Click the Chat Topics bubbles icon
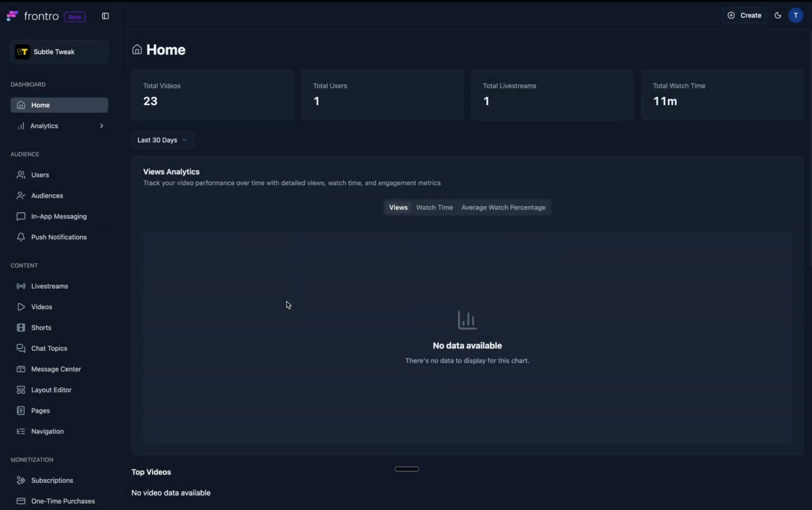Screen dimensions: 812x510 point(21,348)
